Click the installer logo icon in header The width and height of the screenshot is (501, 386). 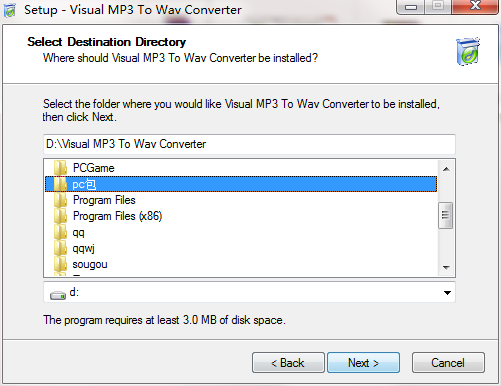(468, 51)
